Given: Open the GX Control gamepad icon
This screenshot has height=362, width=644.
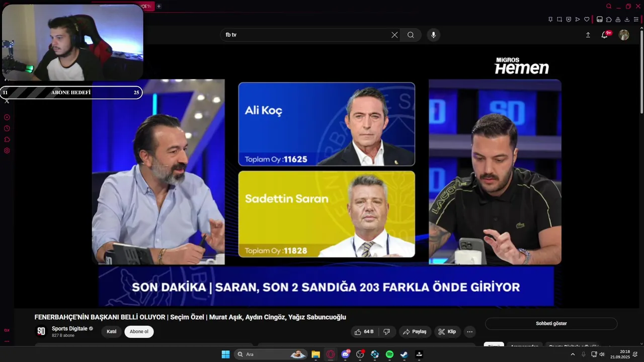Looking at the screenshot, I should [600, 20].
